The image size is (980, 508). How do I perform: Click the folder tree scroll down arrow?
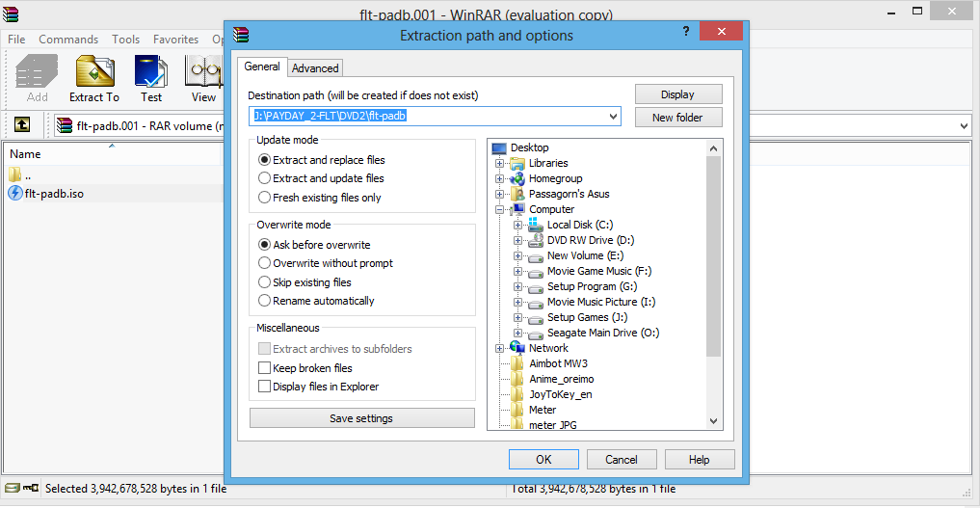click(x=714, y=421)
